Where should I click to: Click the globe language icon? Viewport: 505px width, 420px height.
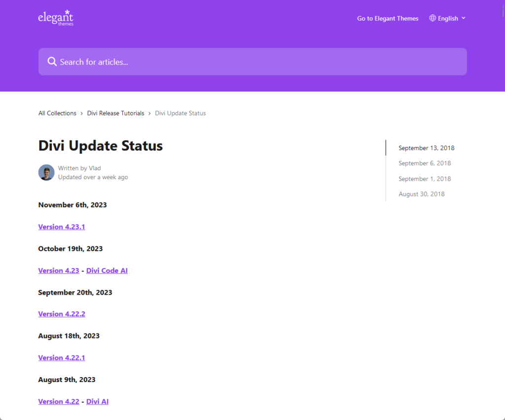coord(433,18)
